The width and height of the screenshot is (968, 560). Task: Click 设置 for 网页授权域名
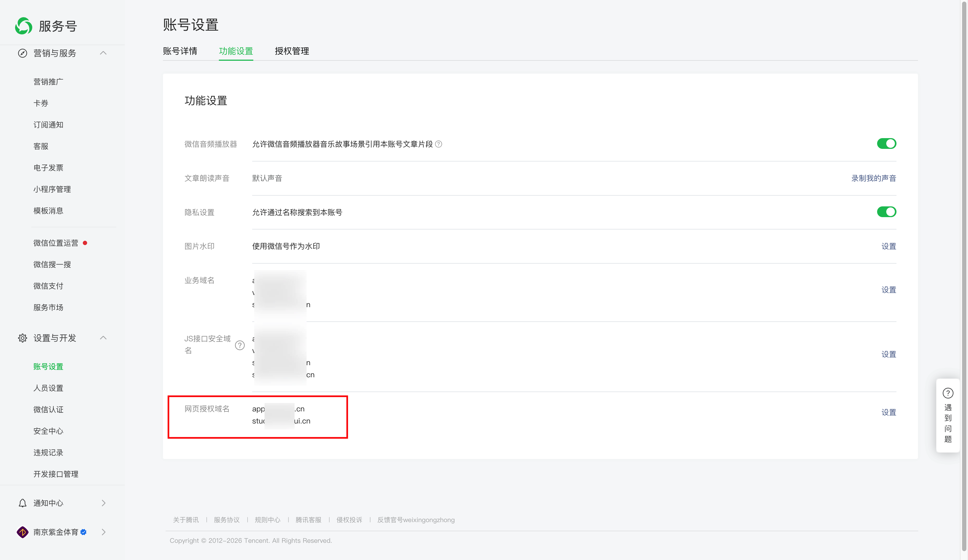pos(888,412)
